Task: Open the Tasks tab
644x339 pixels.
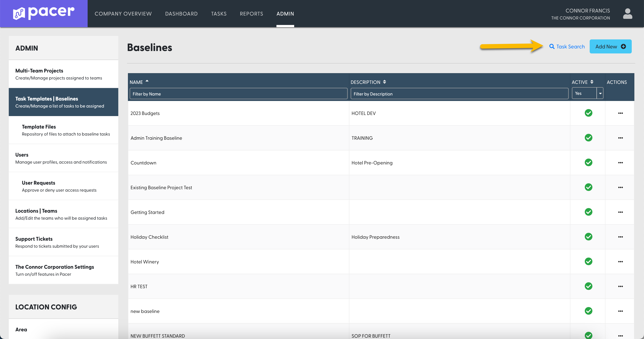Action: (219, 14)
